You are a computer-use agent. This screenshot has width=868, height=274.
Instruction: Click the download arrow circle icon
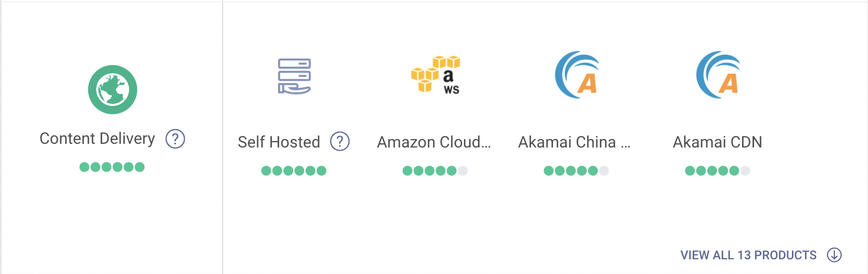(834, 255)
